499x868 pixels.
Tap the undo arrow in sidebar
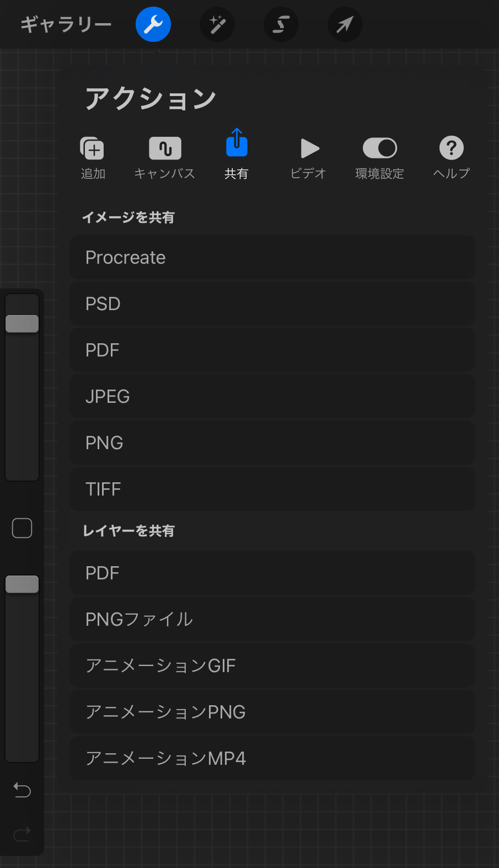(x=22, y=790)
